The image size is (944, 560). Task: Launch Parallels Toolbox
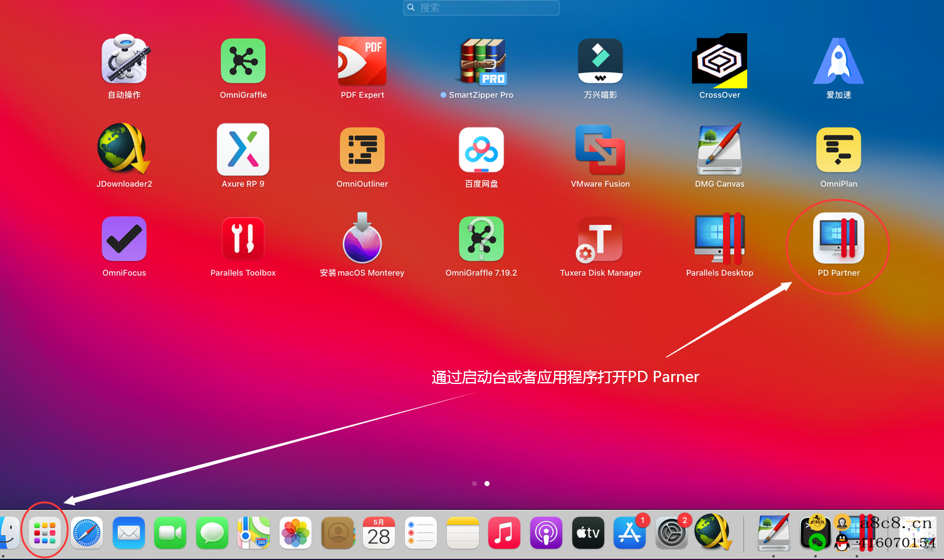pyautogui.click(x=243, y=239)
